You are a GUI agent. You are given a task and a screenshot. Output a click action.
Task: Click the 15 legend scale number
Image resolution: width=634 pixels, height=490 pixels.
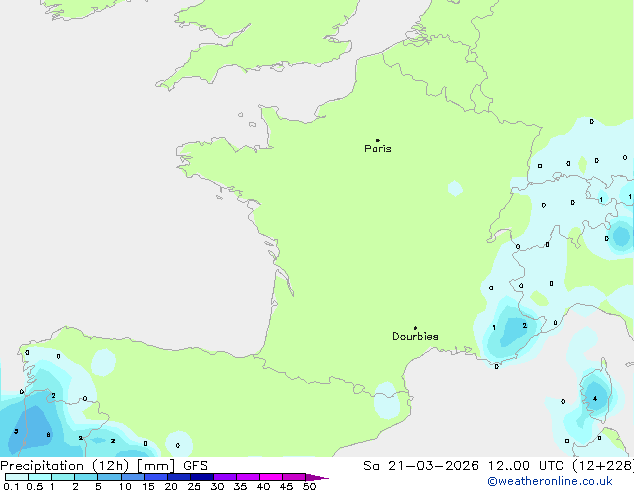(148, 486)
